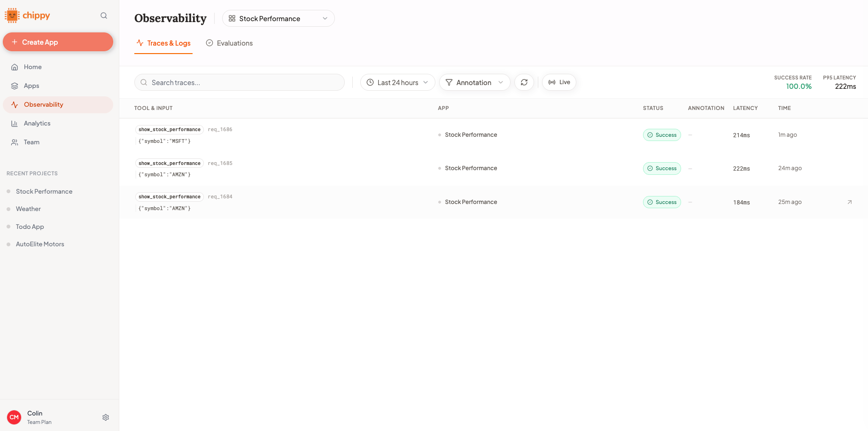868x431 pixels.
Task: Go to Home in sidebar
Action: coord(58,67)
